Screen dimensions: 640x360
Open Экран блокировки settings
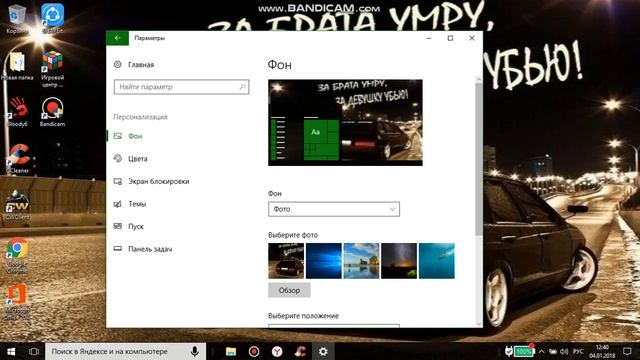pyautogui.click(x=151, y=181)
